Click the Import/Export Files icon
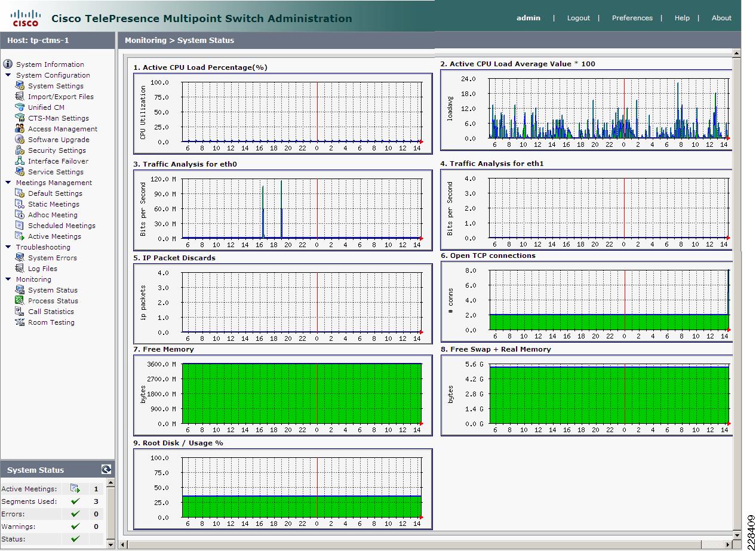Image resolution: width=756 pixels, height=551 pixels. click(20, 97)
